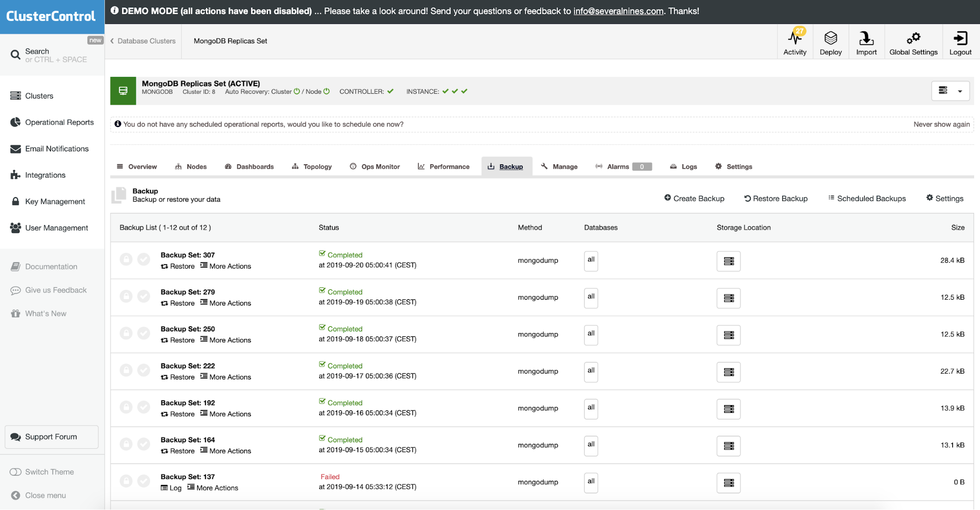The image size is (980, 510).
Task: Switch to the Nodes tab
Action: [x=191, y=167]
